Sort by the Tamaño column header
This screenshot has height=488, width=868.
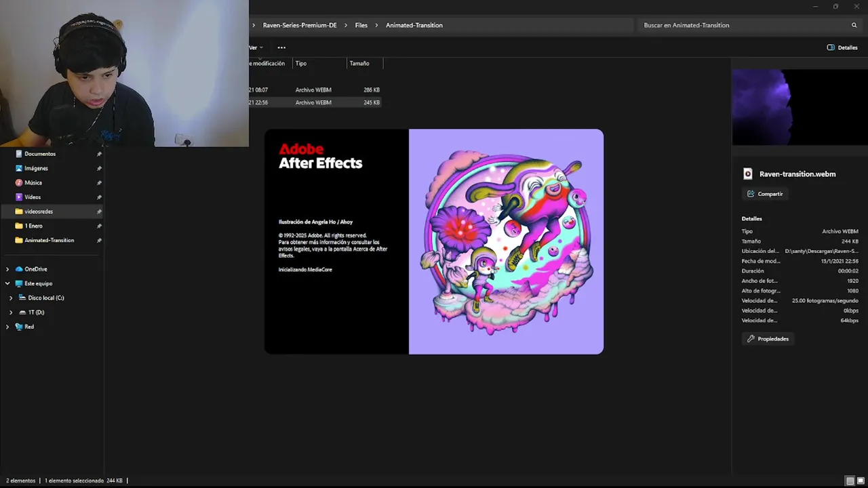click(x=365, y=63)
